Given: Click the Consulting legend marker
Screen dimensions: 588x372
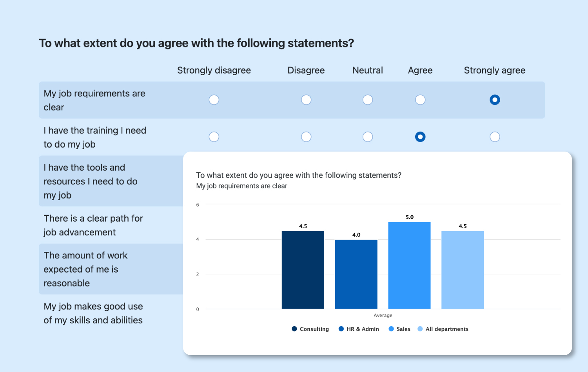Looking at the screenshot, I should pos(294,329).
